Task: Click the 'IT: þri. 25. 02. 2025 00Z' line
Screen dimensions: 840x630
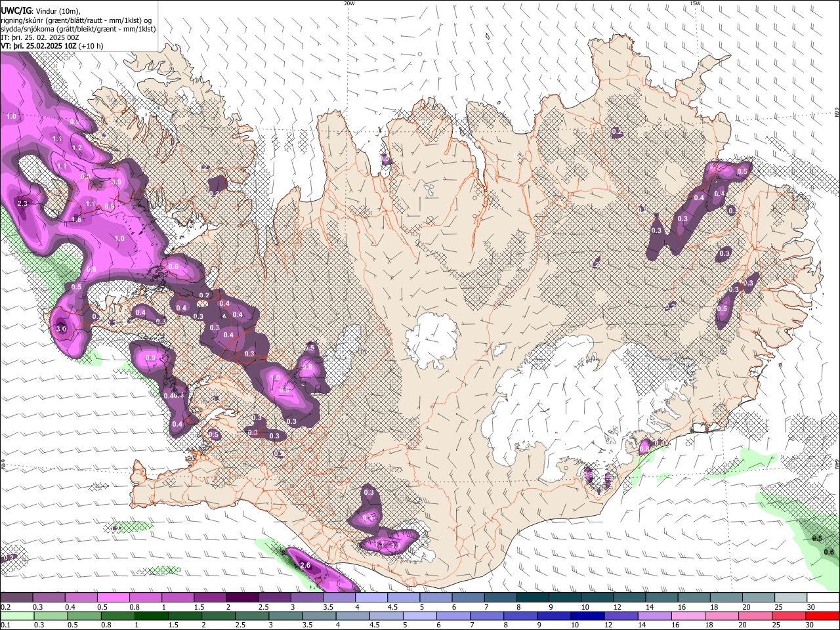Action: pos(40,37)
